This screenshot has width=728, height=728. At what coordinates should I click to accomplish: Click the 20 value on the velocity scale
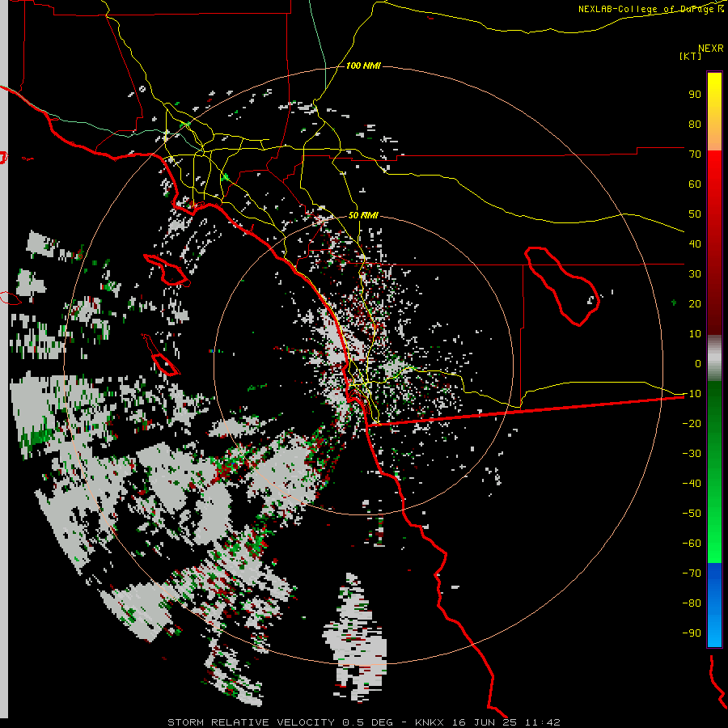click(695, 304)
